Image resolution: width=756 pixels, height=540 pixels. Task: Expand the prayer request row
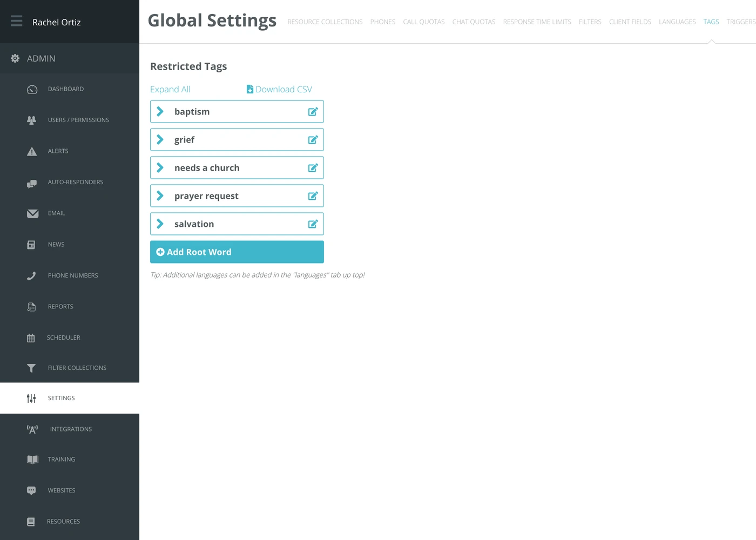pyautogui.click(x=160, y=195)
